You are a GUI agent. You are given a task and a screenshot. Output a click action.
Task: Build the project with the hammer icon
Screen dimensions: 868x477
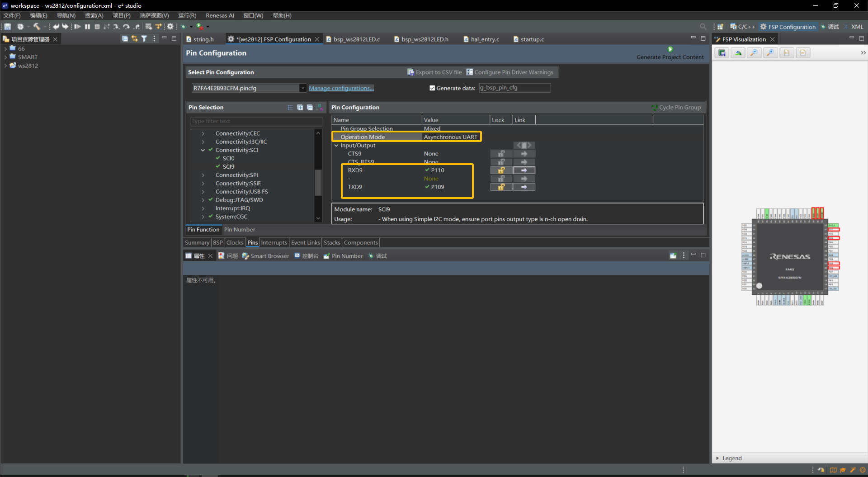37,27
